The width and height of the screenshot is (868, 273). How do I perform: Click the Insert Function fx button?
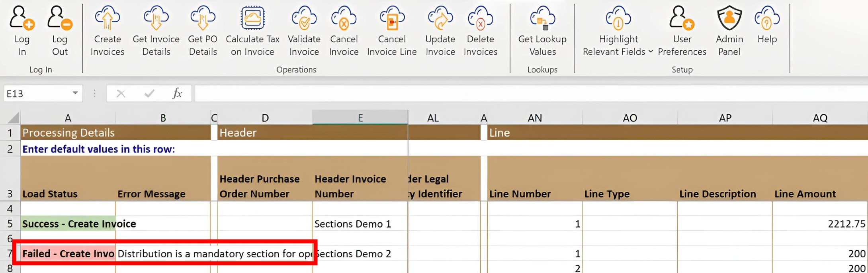(x=177, y=94)
